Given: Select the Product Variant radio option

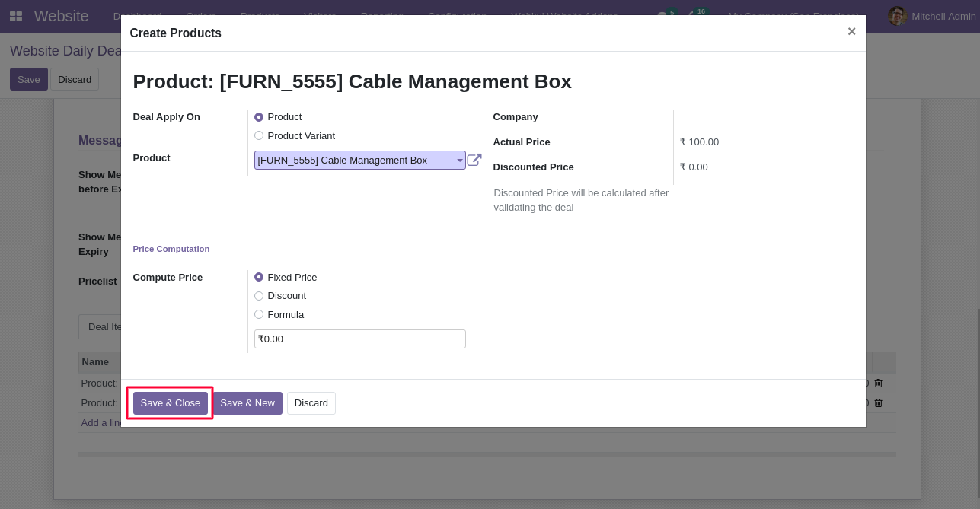Looking at the screenshot, I should click(x=259, y=136).
